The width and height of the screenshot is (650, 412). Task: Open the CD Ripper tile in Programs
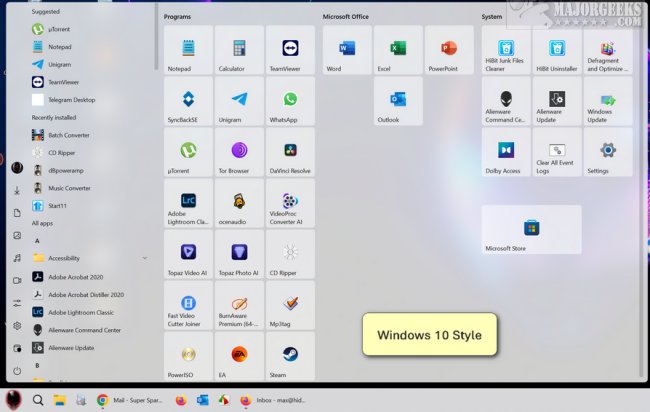(290, 254)
